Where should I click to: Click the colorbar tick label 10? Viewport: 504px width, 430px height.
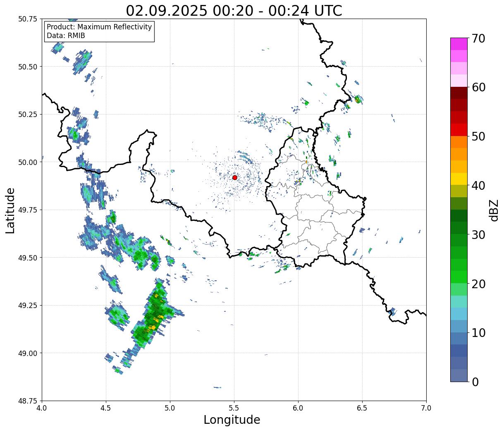click(x=478, y=332)
